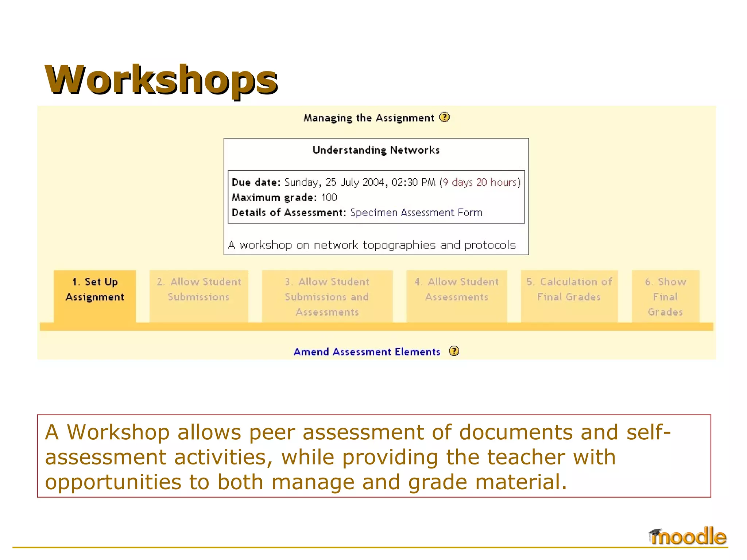Click the Amend Assessment Elements link

point(367,352)
